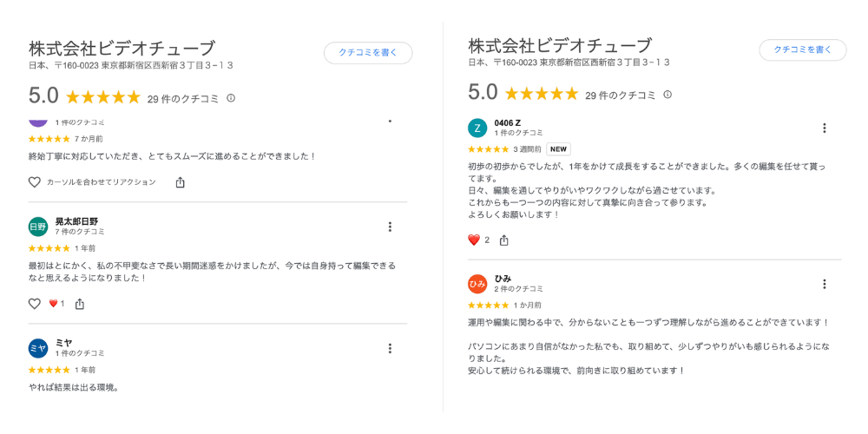Image resolution: width=868 pixels, height=434 pixels.
Task: Open more options for ひみ review
Action: click(825, 284)
